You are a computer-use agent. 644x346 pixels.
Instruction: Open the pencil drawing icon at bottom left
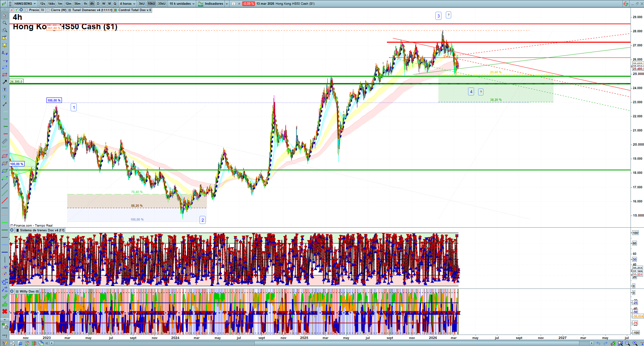tap(5, 343)
